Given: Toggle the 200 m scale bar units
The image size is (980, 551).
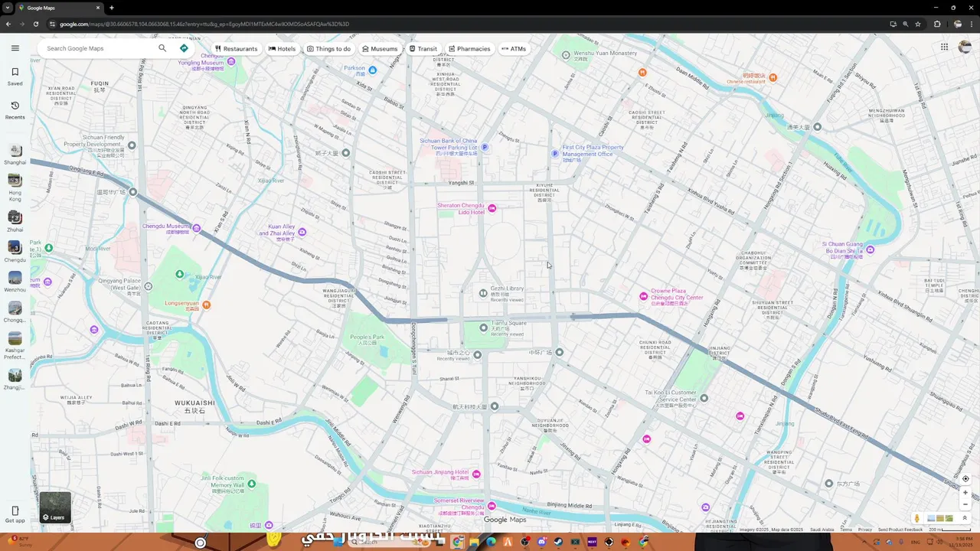Looking at the screenshot, I should [949, 530].
